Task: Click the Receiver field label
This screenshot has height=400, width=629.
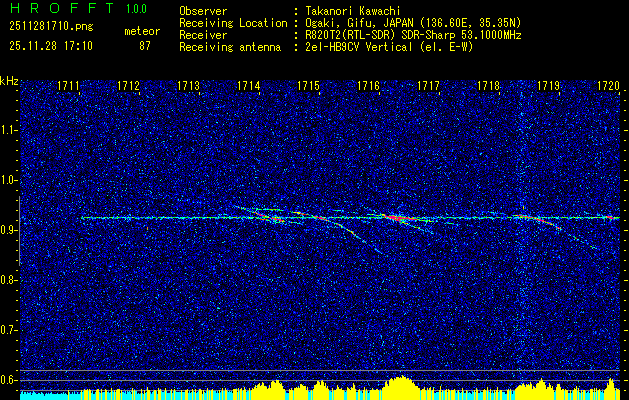Action: tap(203, 35)
